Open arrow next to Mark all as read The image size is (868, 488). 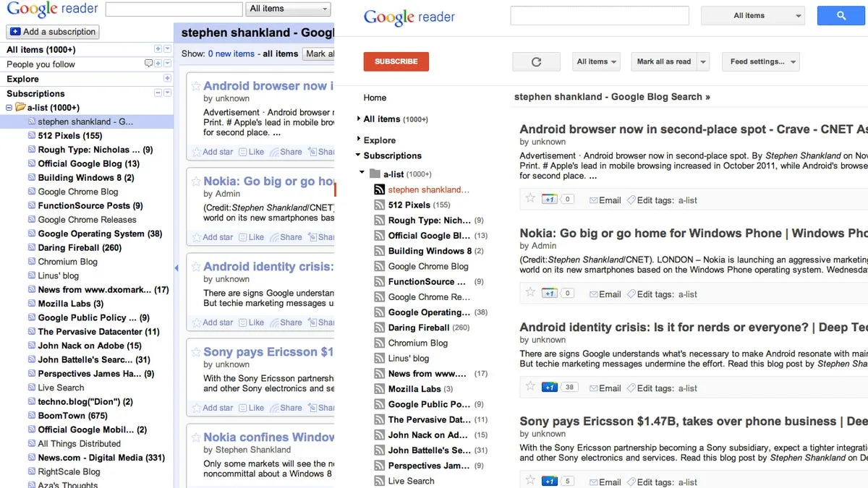click(704, 62)
